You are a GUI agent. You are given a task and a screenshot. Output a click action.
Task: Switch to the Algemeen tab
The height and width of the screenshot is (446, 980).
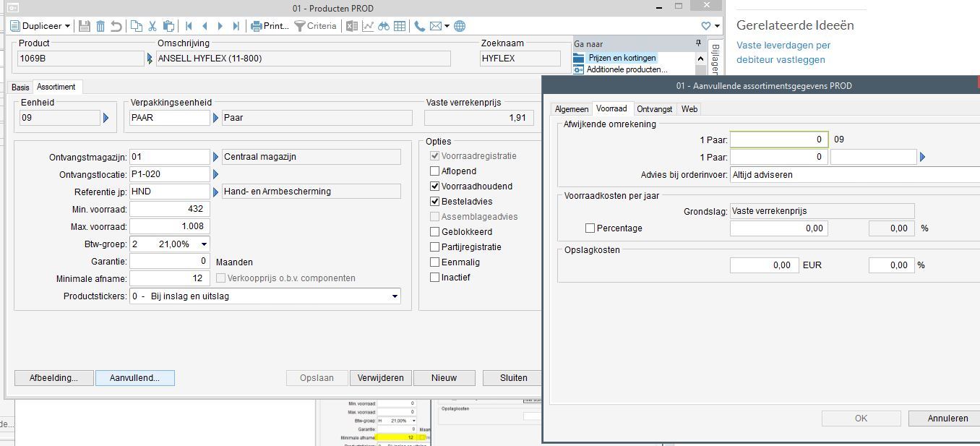[x=572, y=109]
